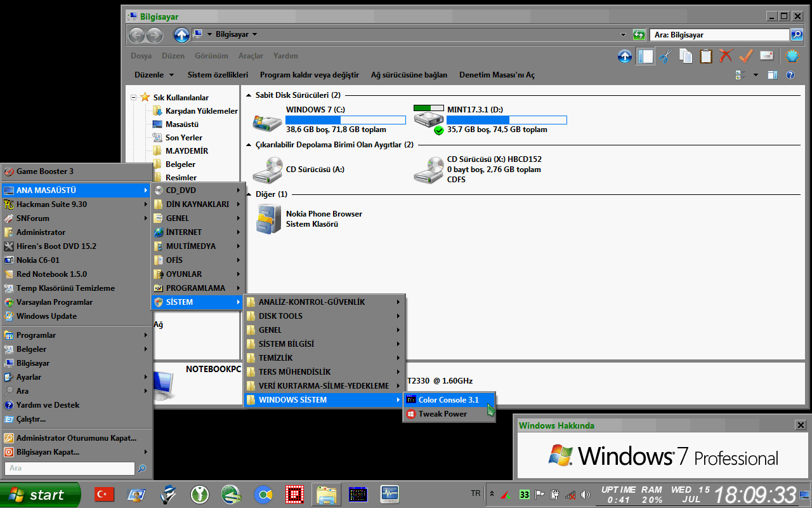
Task: Open Hackman Suite 9.30 submenu
Action: coord(76,204)
